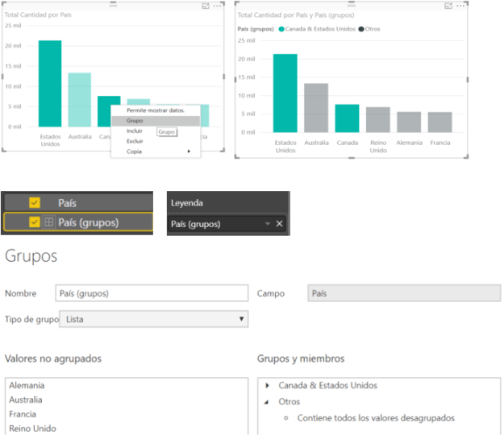Click the Otros legend marker
Image resolution: width=504 pixels, height=439 pixels.
pos(360,29)
